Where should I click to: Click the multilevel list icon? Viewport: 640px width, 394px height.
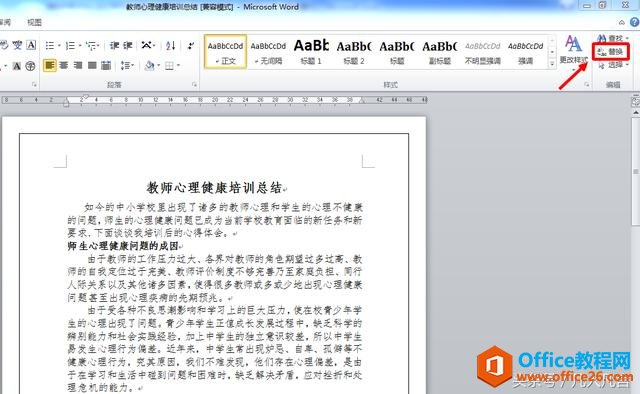point(91,46)
